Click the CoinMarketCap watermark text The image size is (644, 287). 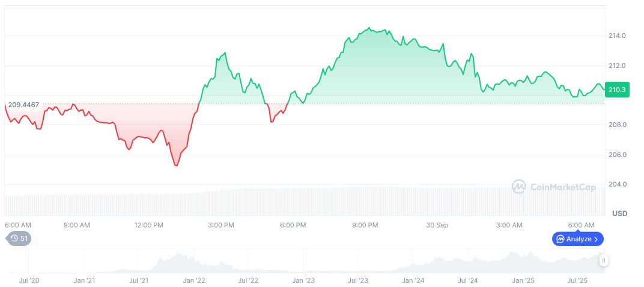(x=562, y=187)
